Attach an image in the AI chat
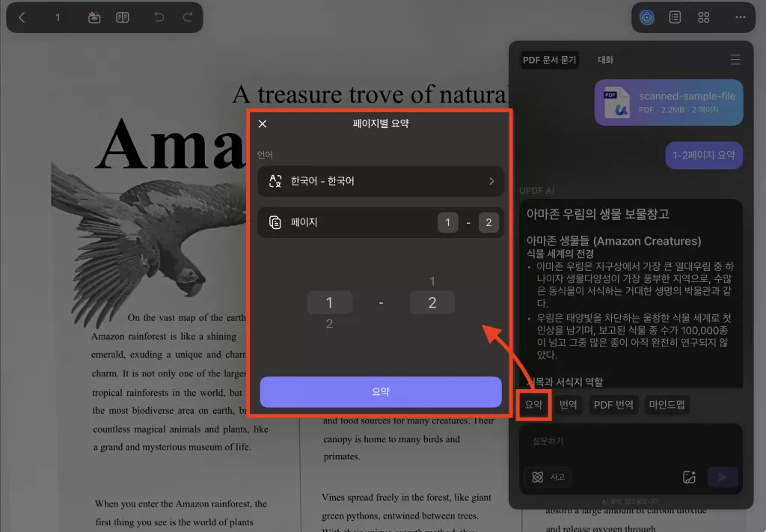The height and width of the screenshot is (532, 766). (689, 477)
